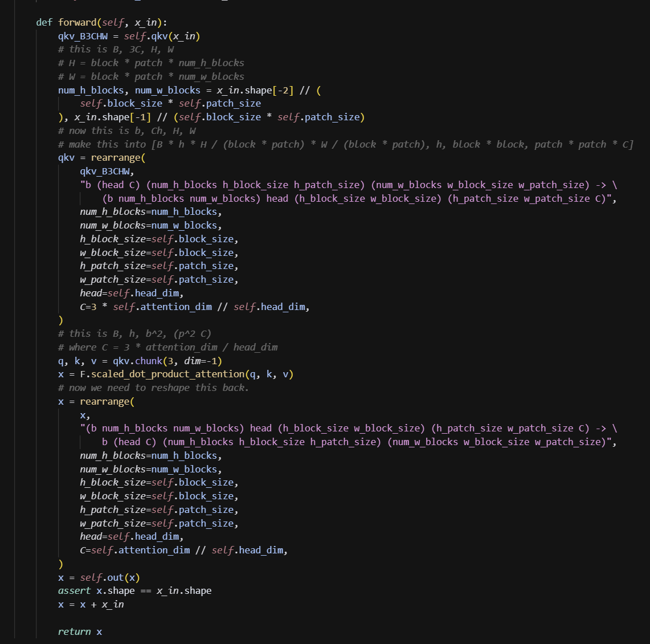The image size is (650, 644).
Task: Click the line 'C=self.attention_dim // self.head_dim,'
Action: point(183,551)
